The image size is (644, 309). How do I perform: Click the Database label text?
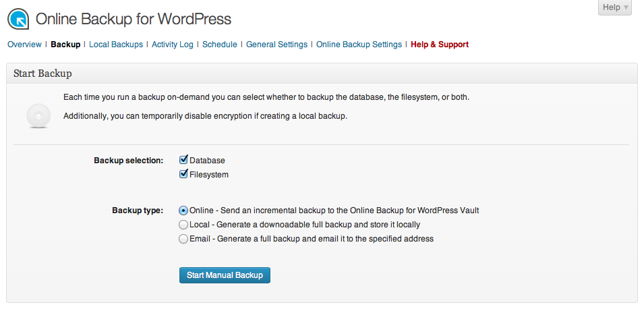click(x=208, y=161)
